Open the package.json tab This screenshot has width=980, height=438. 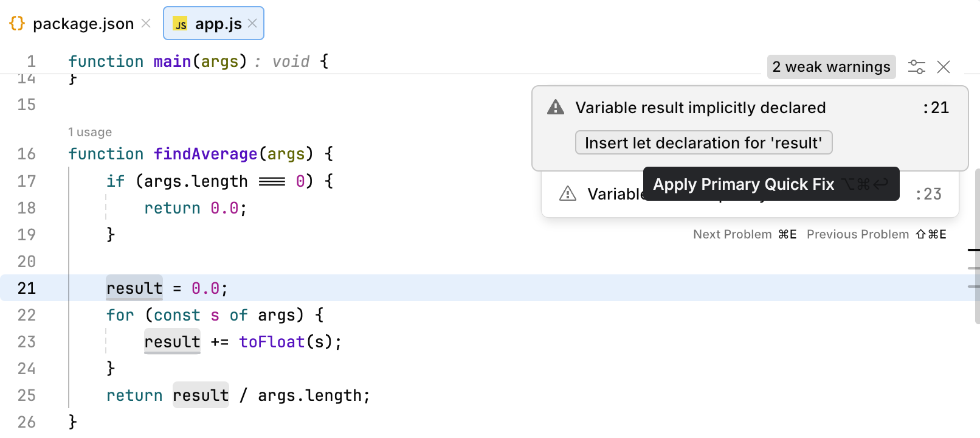[83, 24]
